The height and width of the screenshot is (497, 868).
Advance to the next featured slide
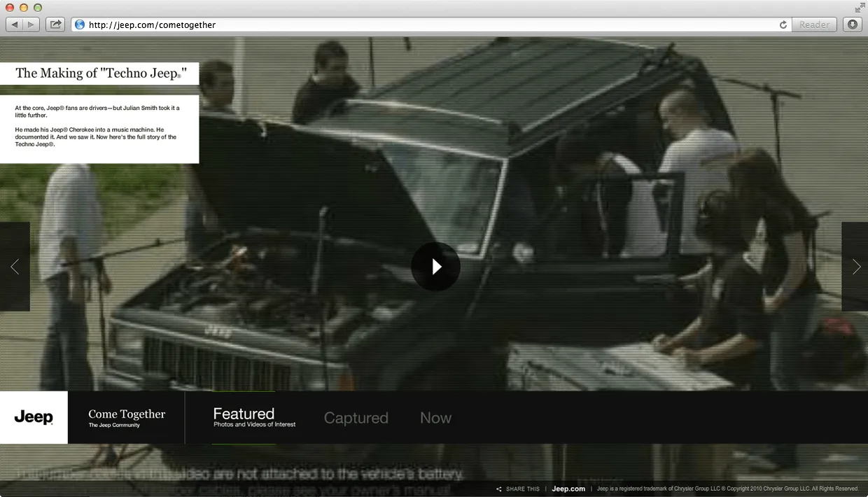(x=855, y=266)
